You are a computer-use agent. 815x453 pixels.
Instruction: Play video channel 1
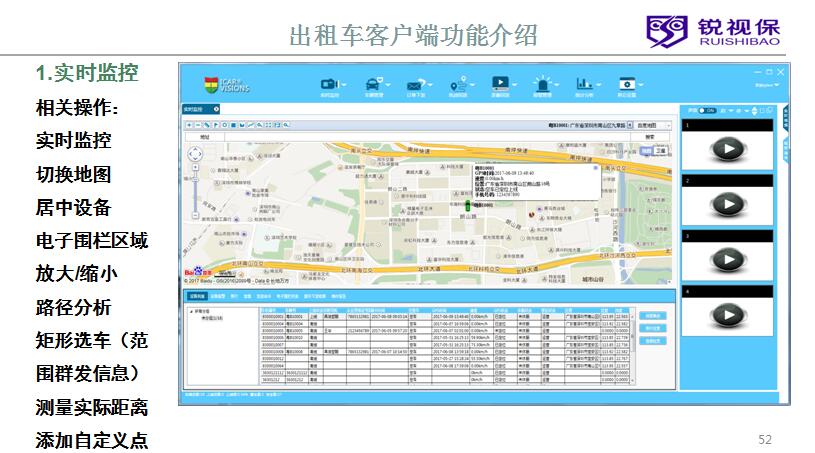coord(727,149)
